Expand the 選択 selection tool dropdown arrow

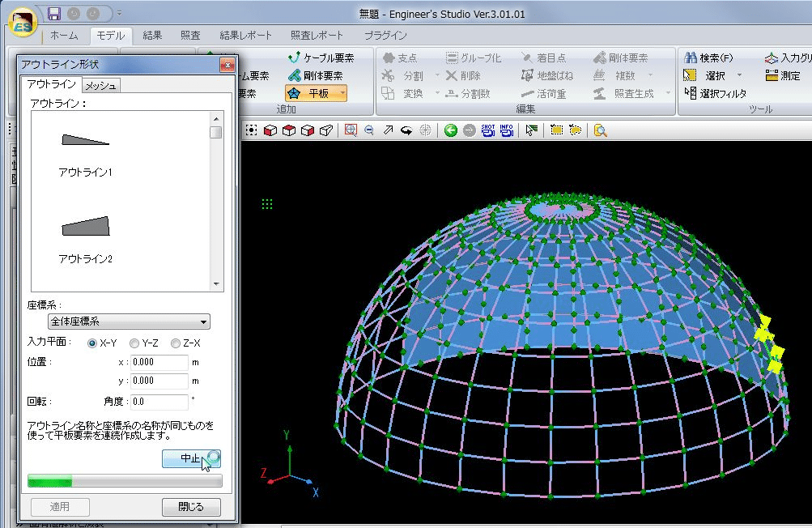(x=739, y=76)
